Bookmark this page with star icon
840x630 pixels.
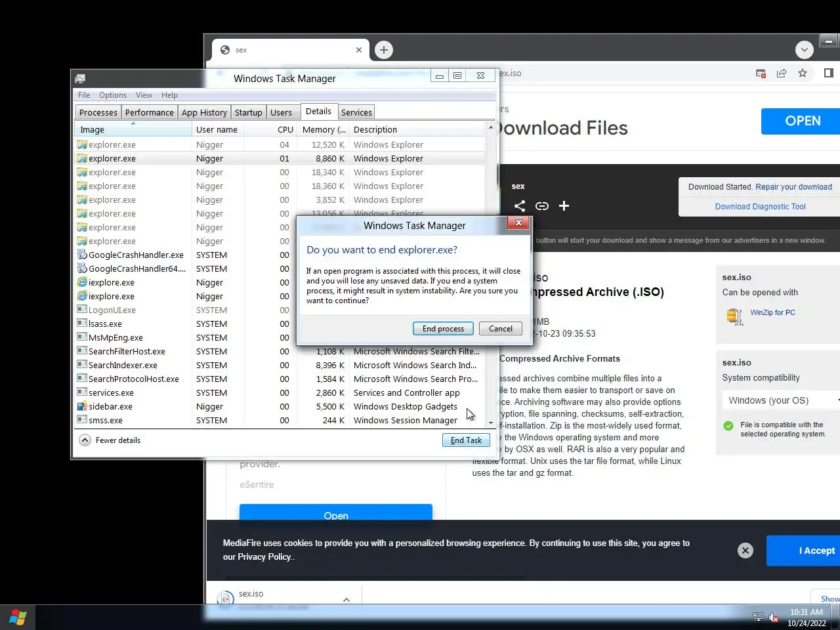(x=803, y=73)
